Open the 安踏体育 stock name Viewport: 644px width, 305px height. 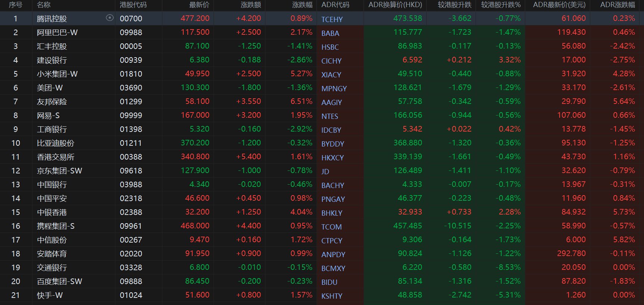point(52,254)
